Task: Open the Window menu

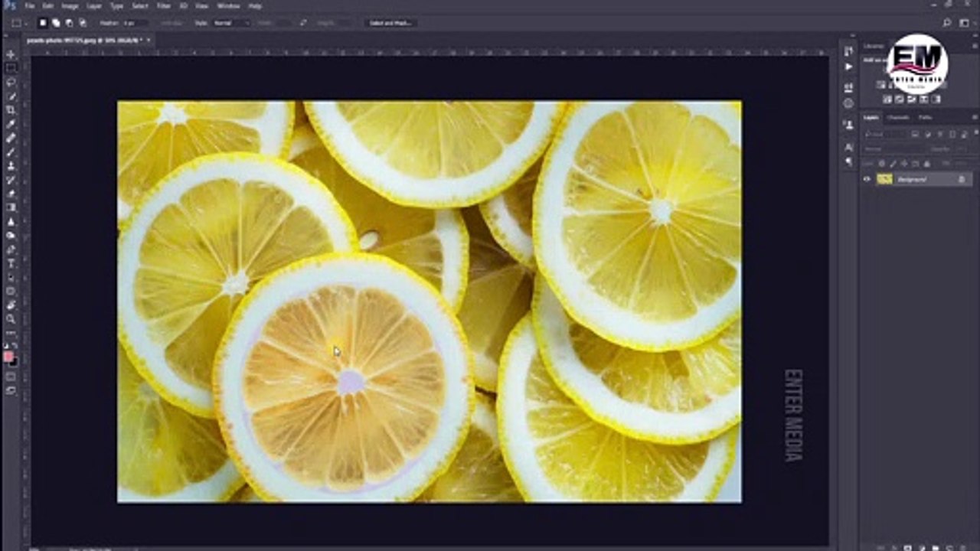Action: 228,6
